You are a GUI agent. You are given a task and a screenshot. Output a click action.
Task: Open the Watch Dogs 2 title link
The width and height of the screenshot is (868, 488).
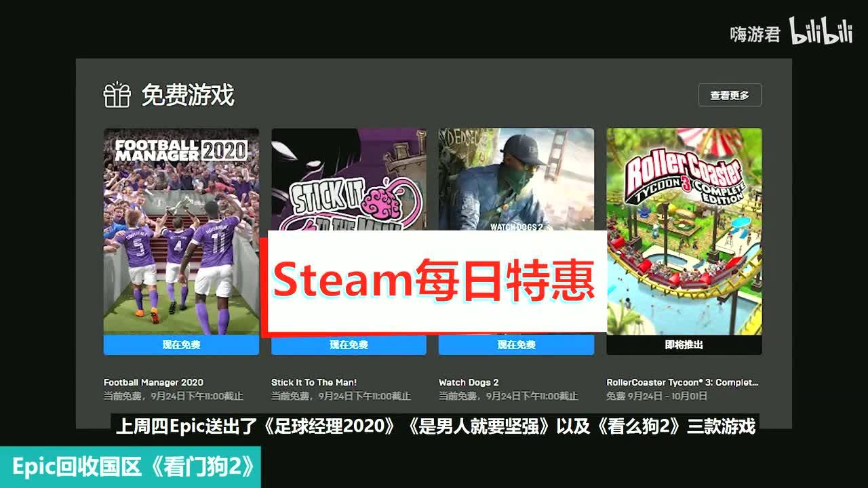pos(469,382)
